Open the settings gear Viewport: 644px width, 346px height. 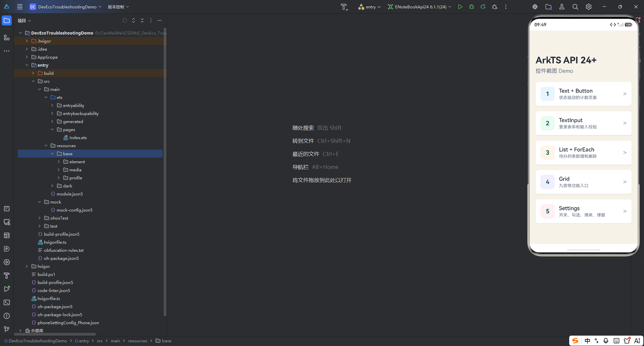tap(589, 7)
